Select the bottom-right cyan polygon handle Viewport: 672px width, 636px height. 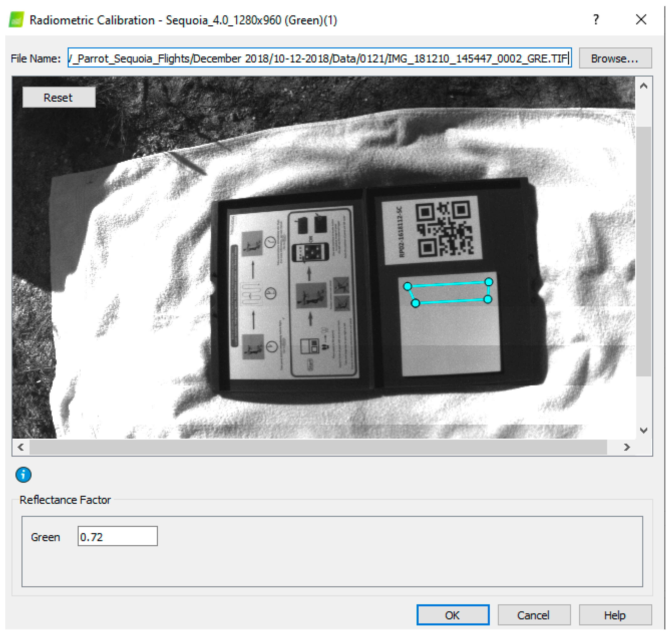(x=488, y=299)
